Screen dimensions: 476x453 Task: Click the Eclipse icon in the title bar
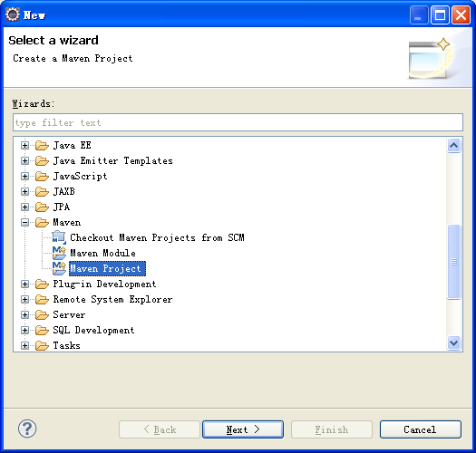pyautogui.click(x=13, y=14)
